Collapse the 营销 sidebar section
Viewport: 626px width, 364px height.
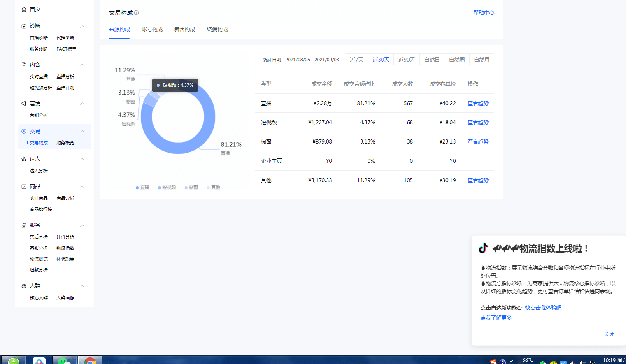[x=82, y=104]
